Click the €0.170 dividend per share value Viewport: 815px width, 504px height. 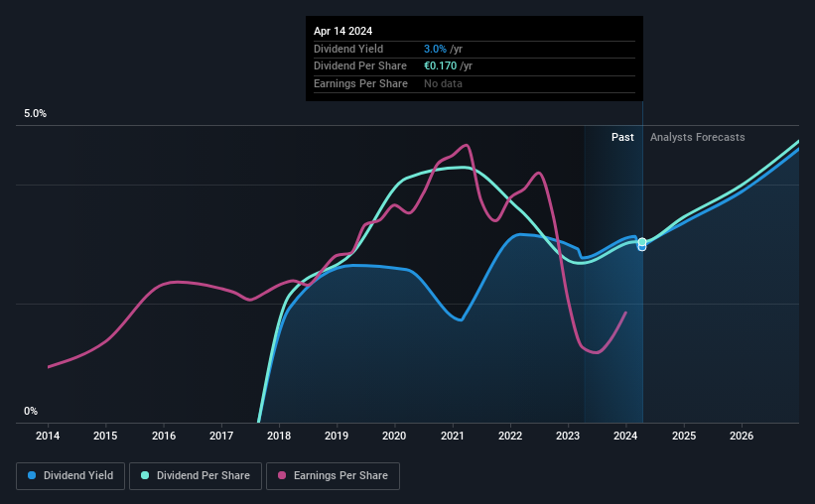click(x=440, y=66)
